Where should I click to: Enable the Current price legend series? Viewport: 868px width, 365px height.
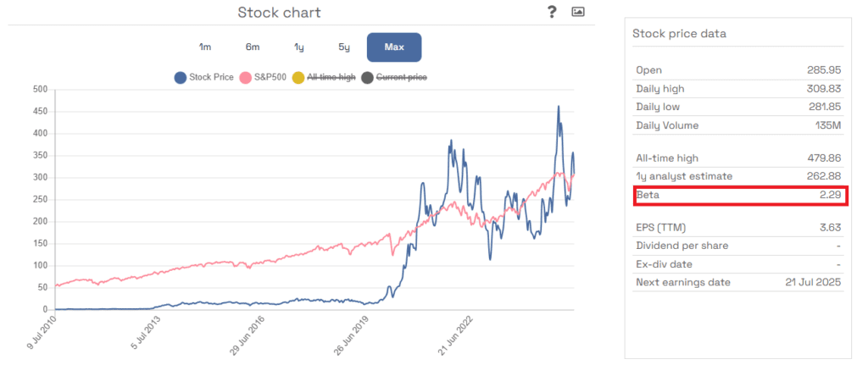point(401,78)
